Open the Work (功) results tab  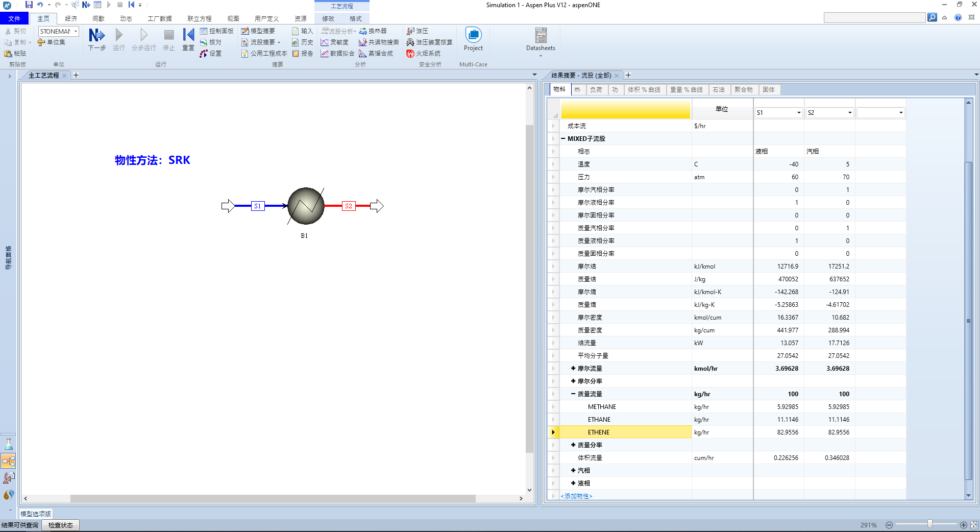615,90
